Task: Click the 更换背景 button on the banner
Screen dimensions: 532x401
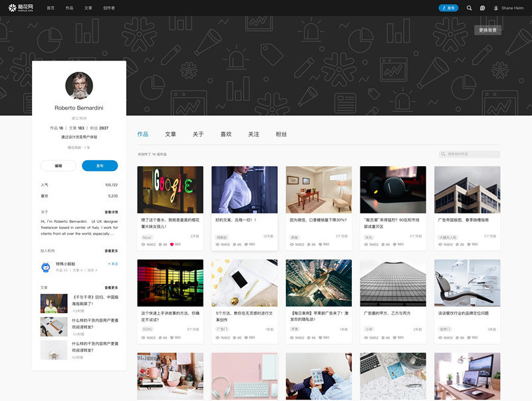Action: [x=487, y=30]
